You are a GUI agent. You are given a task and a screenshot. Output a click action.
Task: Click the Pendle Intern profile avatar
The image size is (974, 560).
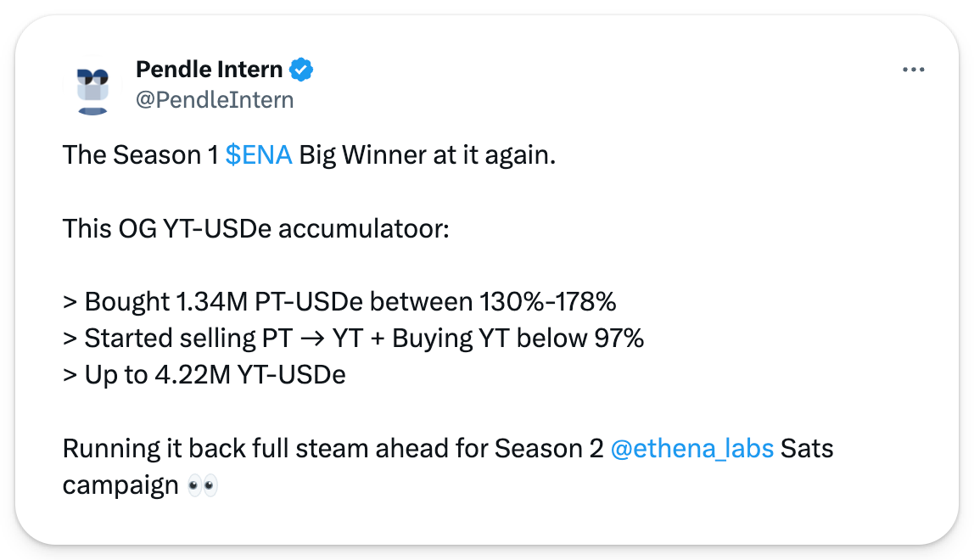(92, 87)
